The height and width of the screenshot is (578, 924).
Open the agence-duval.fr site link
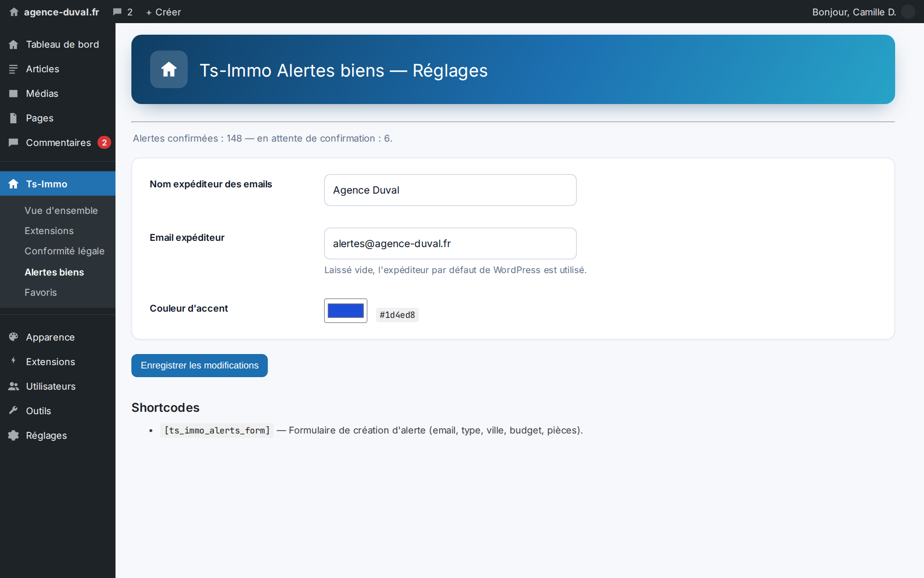(x=62, y=12)
